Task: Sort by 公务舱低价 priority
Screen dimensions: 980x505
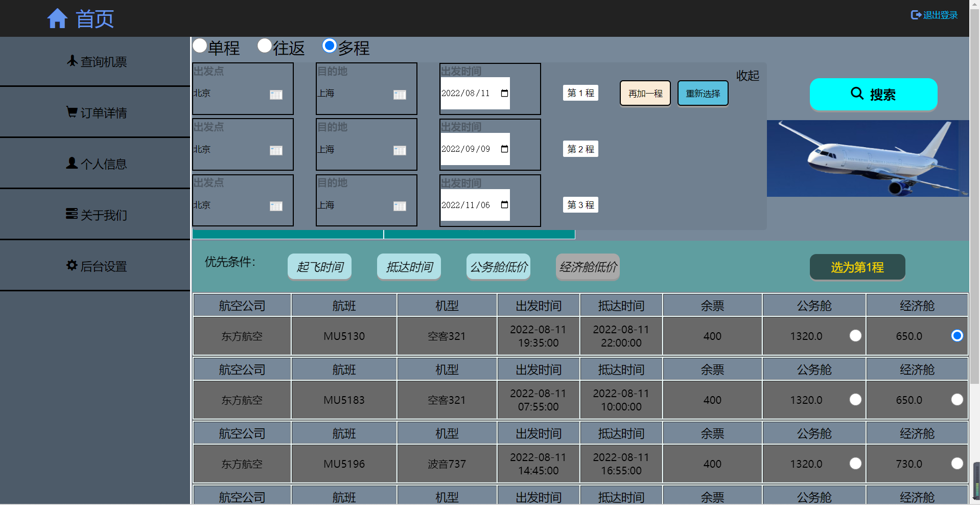Action: (x=499, y=267)
